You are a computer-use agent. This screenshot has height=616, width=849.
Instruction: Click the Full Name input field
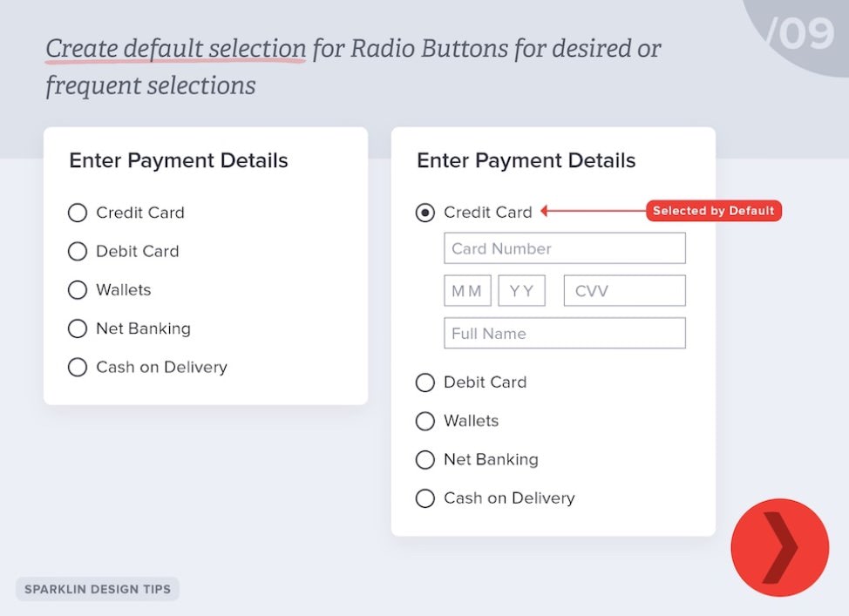coord(565,333)
